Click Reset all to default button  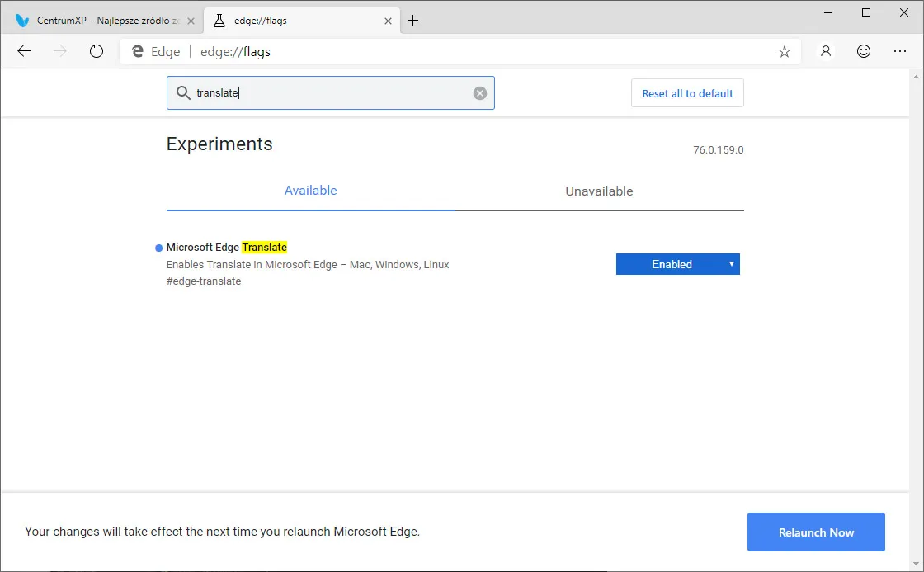[687, 93]
